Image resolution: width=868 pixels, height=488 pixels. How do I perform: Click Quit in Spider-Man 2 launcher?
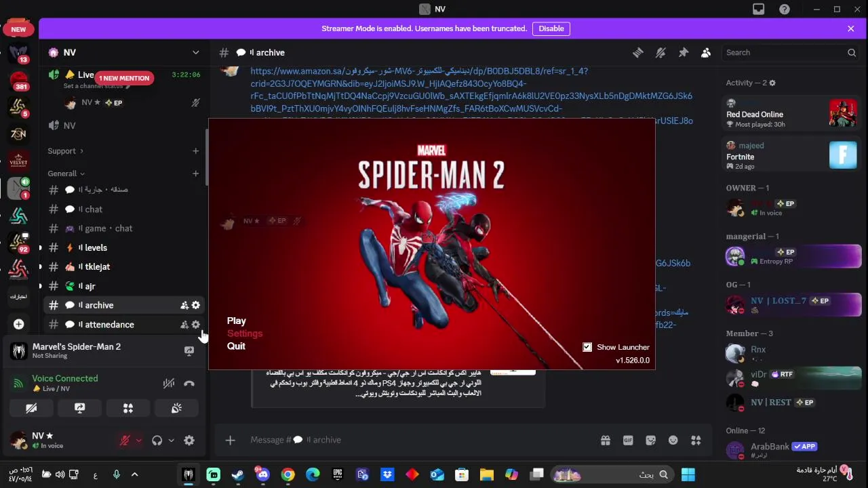[236, 346]
